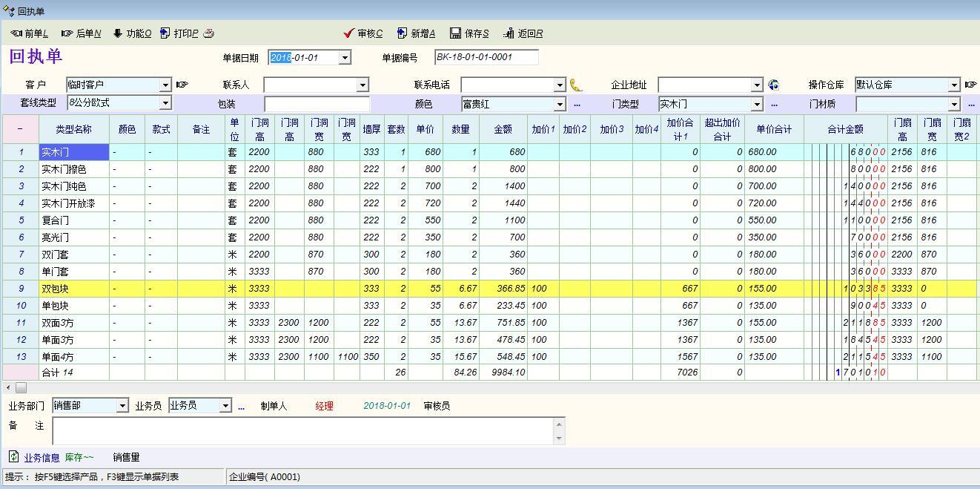Select the 亮光门 row

point(489,237)
